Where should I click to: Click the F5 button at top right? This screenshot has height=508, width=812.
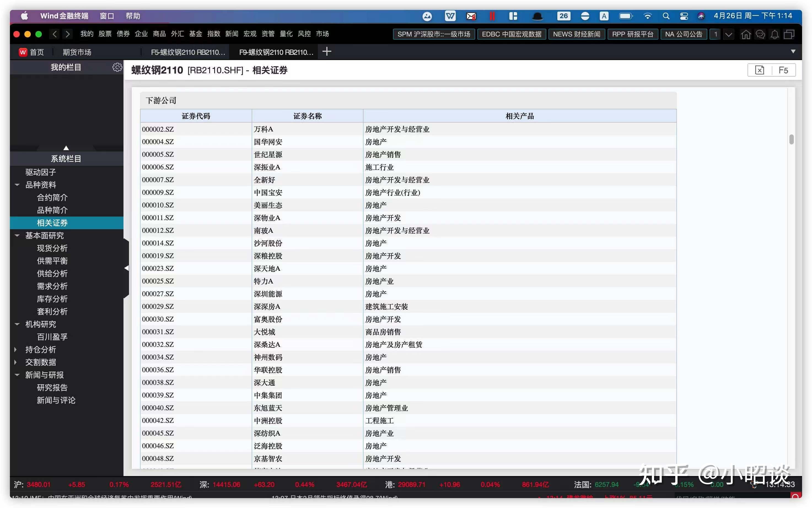783,70
